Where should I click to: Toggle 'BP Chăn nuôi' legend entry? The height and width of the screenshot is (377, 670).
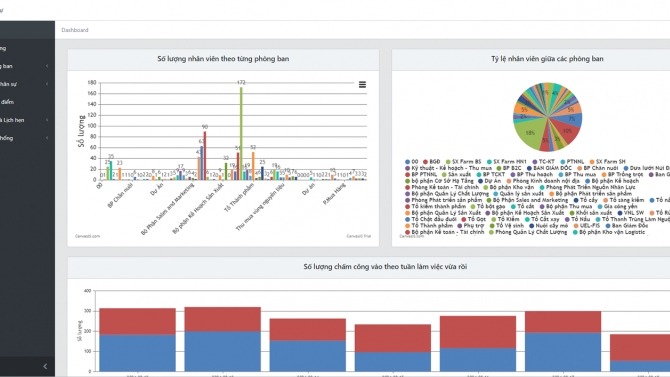[598, 168]
